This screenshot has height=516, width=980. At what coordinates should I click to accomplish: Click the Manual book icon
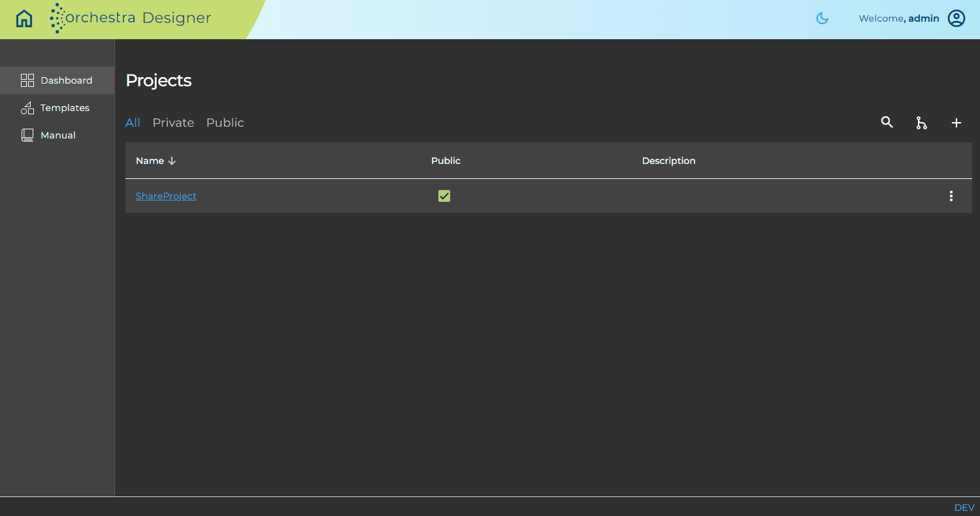point(27,135)
